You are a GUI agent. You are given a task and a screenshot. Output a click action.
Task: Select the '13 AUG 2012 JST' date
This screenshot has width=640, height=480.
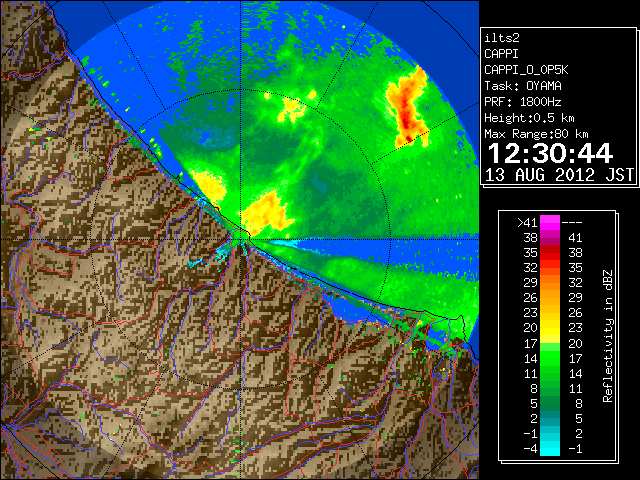coord(559,175)
